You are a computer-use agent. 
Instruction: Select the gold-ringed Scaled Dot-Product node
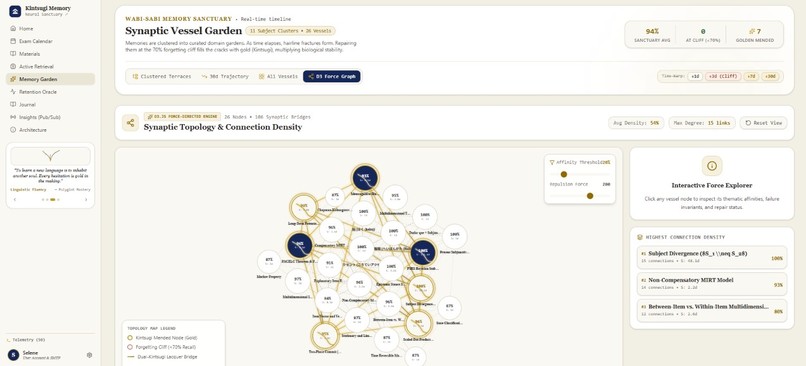[x=419, y=324]
